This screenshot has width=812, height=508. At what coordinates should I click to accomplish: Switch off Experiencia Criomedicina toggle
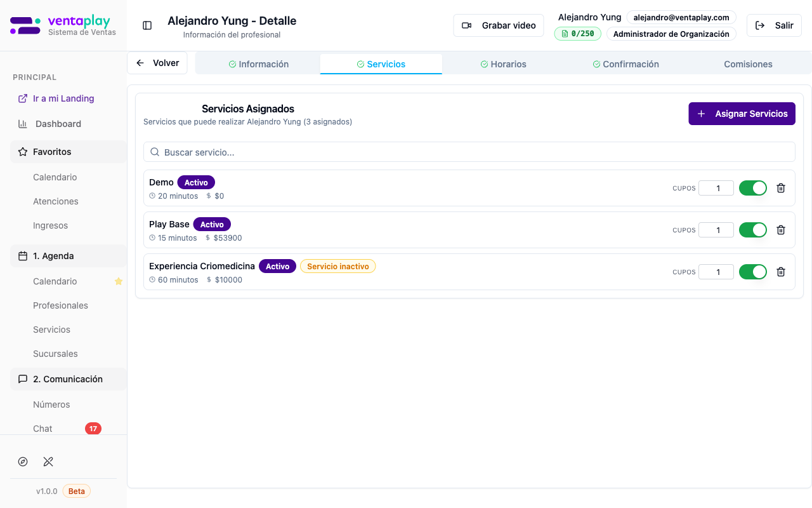pos(752,272)
